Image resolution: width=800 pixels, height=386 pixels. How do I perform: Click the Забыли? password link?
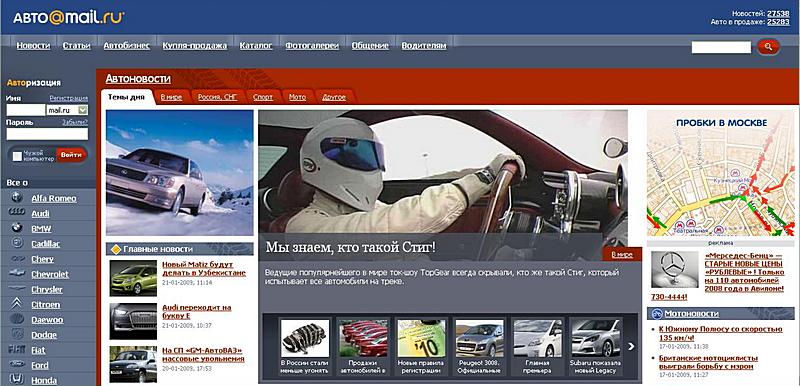pyautogui.click(x=75, y=122)
